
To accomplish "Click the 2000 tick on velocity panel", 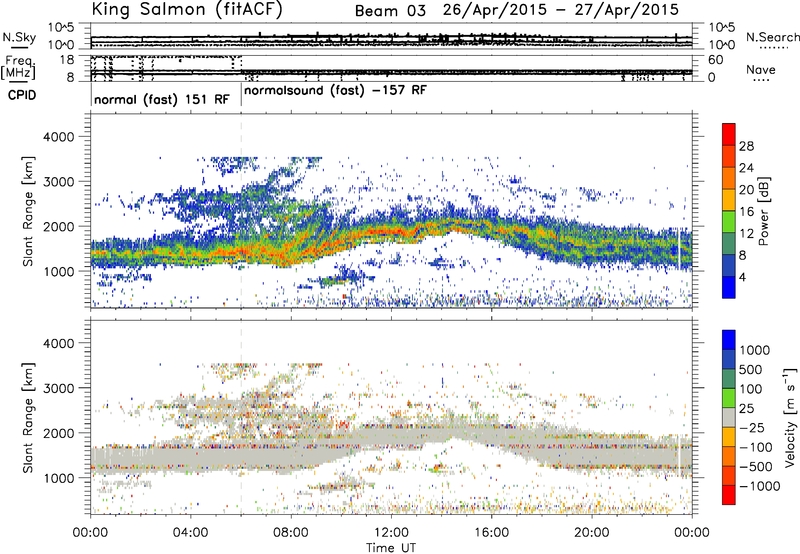I will 58,433.
